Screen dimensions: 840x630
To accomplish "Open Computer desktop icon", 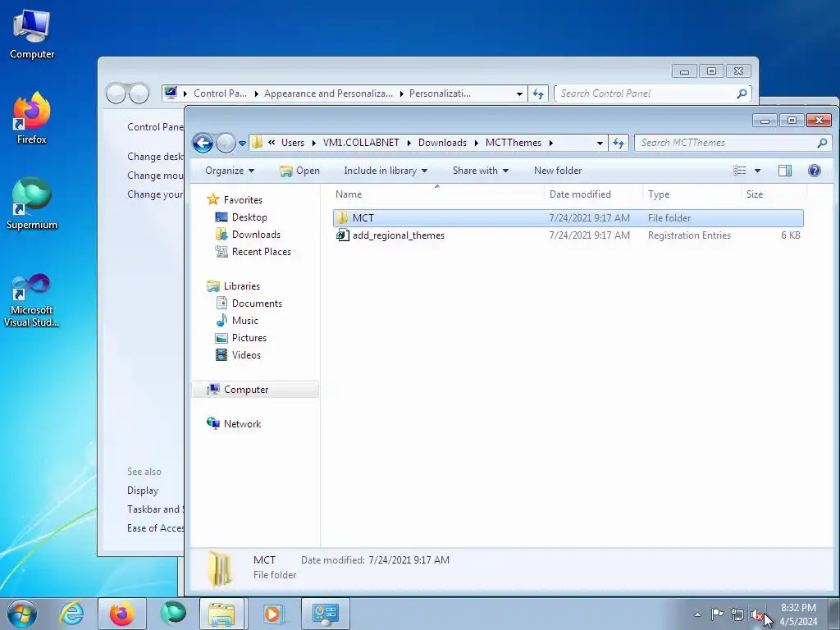I will pyautogui.click(x=32, y=34).
